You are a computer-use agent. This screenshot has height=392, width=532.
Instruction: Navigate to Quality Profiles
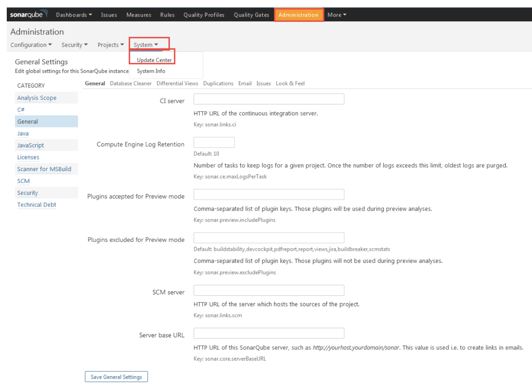(x=204, y=15)
